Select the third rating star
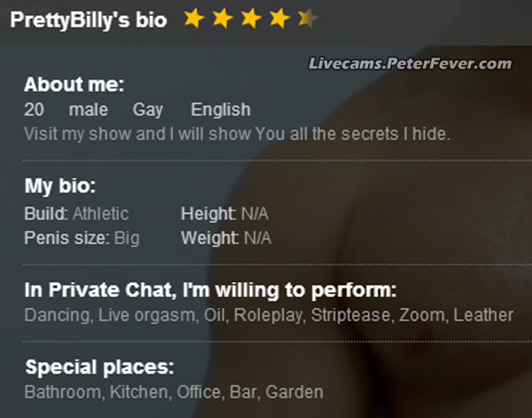 click(251, 19)
